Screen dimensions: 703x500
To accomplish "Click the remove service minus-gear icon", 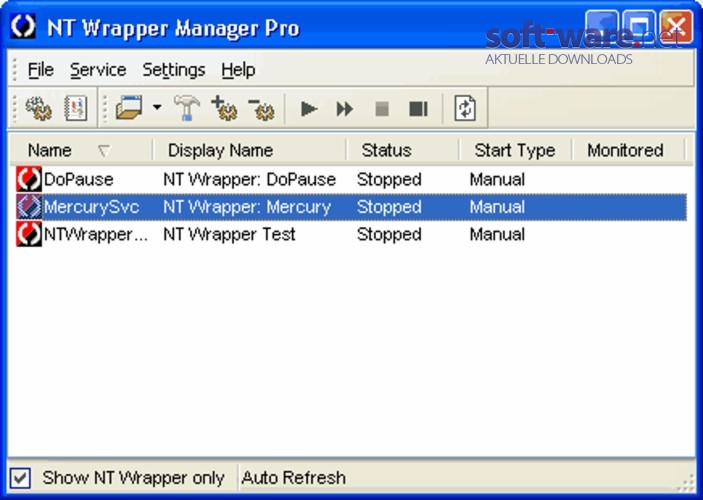I will 261,109.
